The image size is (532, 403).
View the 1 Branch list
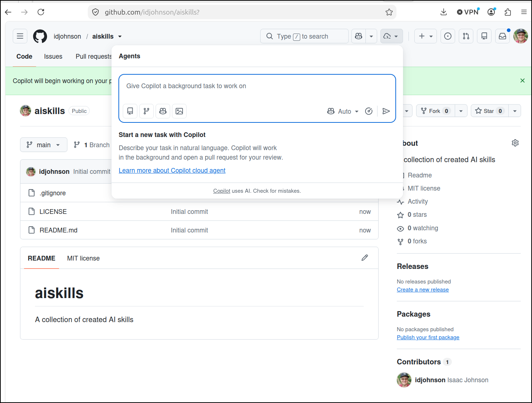(x=91, y=145)
